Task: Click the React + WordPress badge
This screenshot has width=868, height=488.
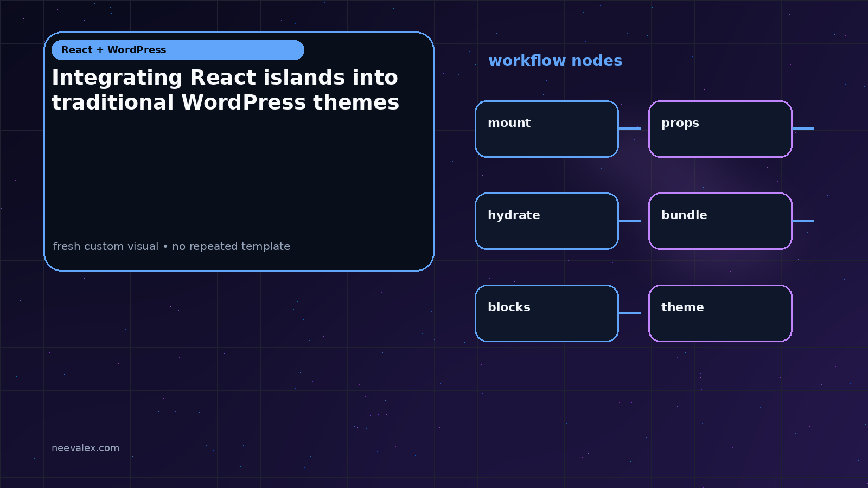Action: click(178, 50)
